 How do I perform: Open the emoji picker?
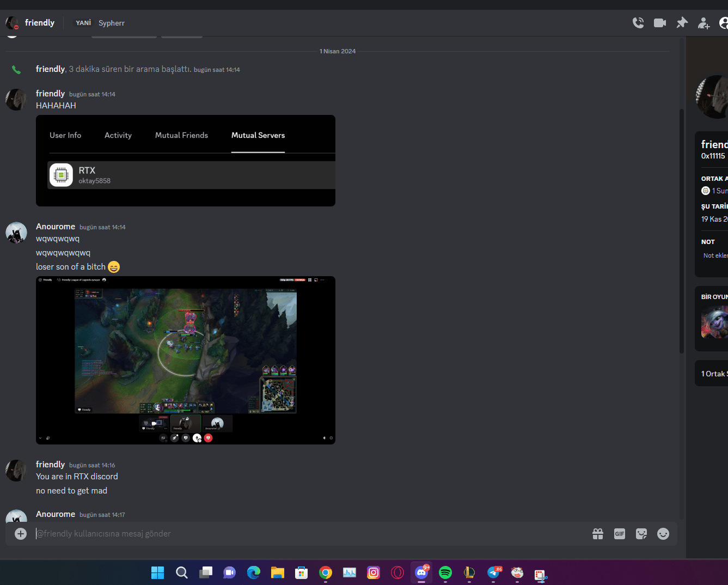pyautogui.click(x=663, y=534)
